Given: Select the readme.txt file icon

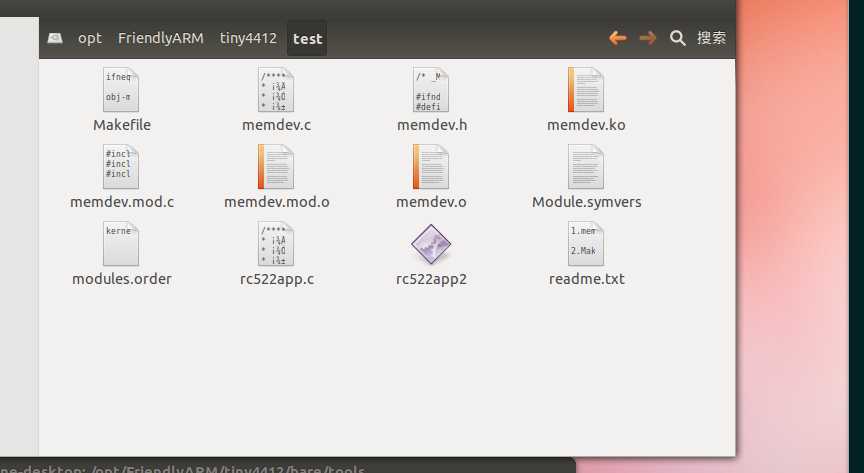Looking at the screenshot, I should coord(586,244).
